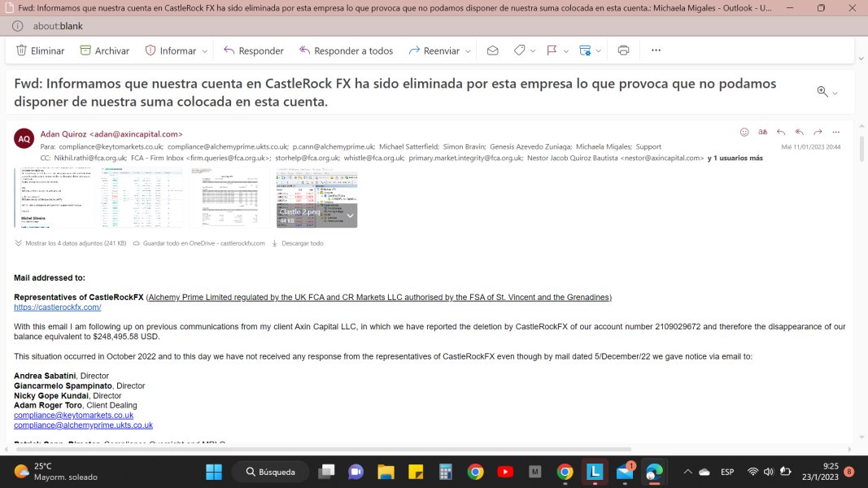
Task: Flag this message with the flag icon
Action: (552, 50)
